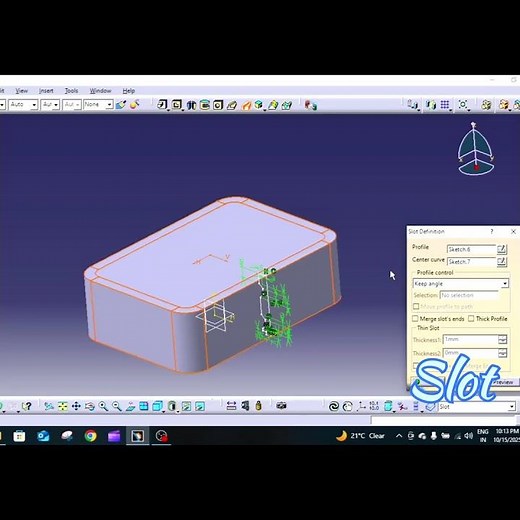520x520 pixels.
Task: Open the Slot command dropdown at bottom right
Action: tap(512, 407)
